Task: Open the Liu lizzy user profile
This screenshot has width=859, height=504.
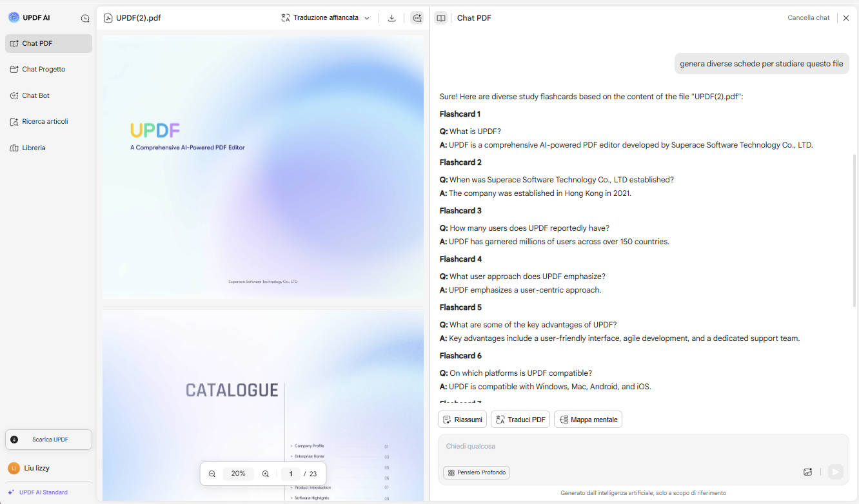Action: coord(29,468)
